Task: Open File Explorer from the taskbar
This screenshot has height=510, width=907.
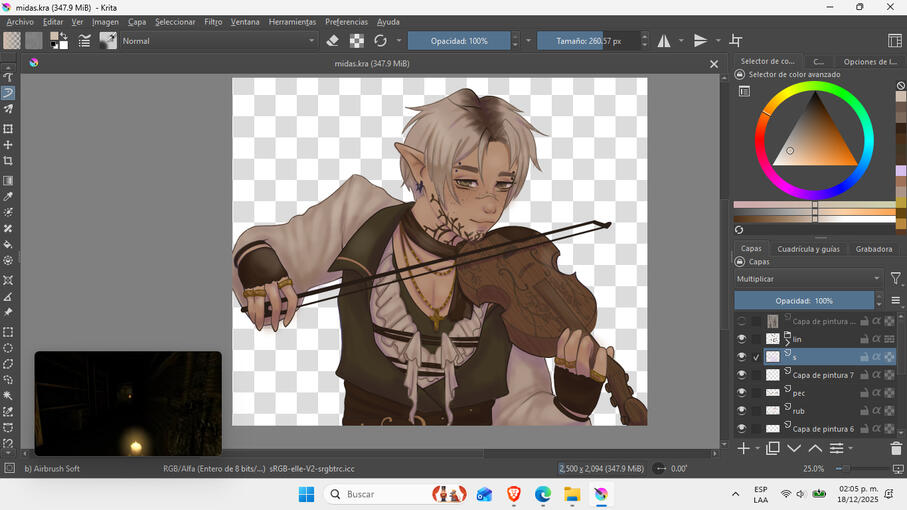Action: 572,494
